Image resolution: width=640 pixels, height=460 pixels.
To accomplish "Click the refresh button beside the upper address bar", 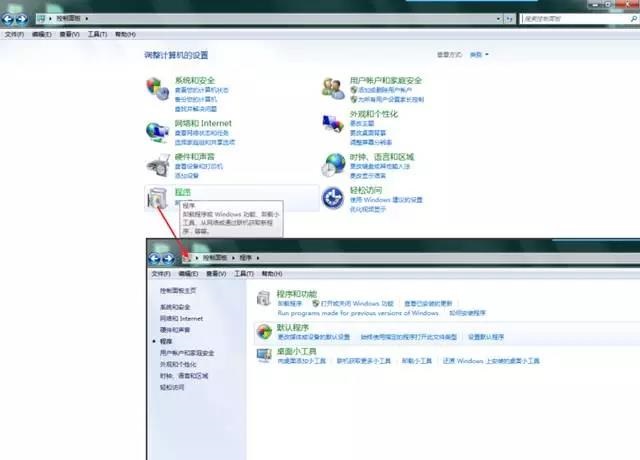I will tap(509, 19).
